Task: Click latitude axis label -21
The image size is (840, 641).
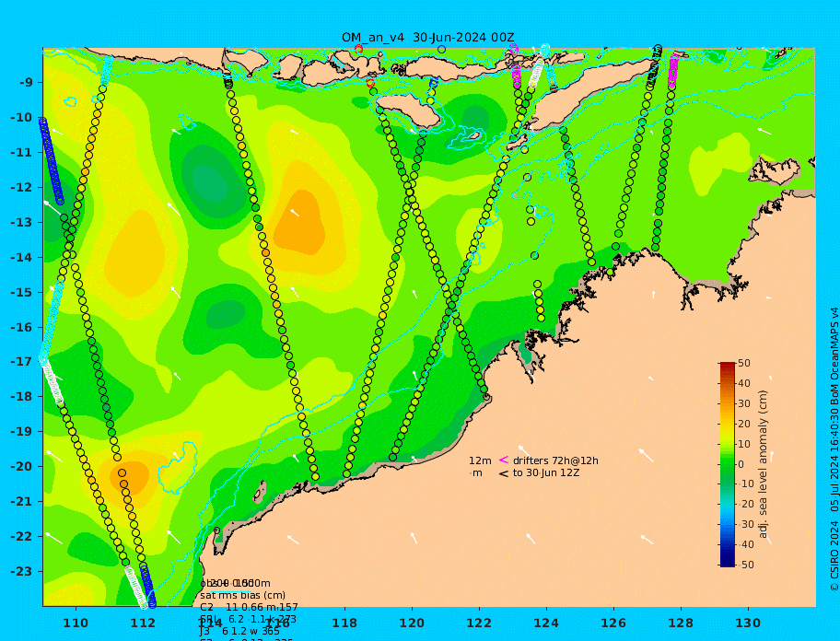Action: coord(22,501)
